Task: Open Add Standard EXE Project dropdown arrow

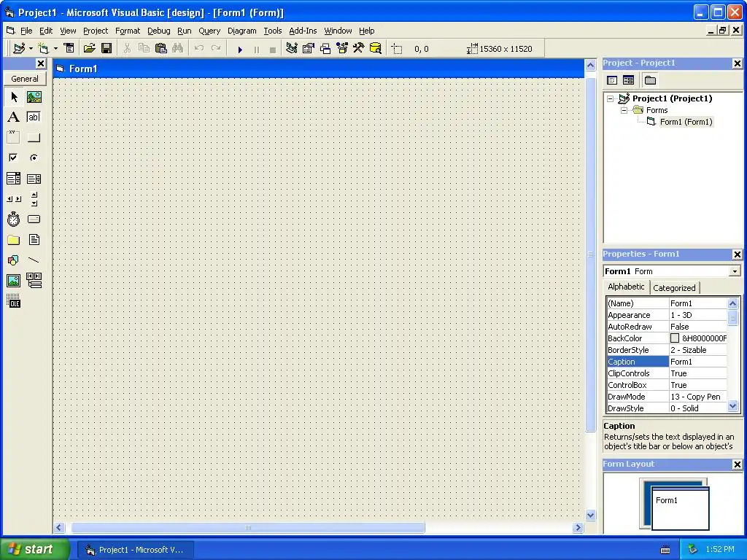Action: pyautogui.click(x=31, y=48)
